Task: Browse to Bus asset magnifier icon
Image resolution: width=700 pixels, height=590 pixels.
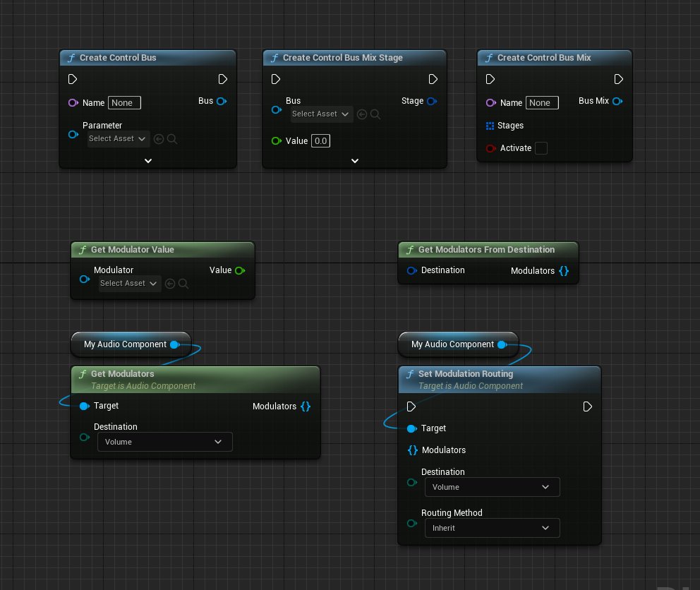Action: [375, 114]
